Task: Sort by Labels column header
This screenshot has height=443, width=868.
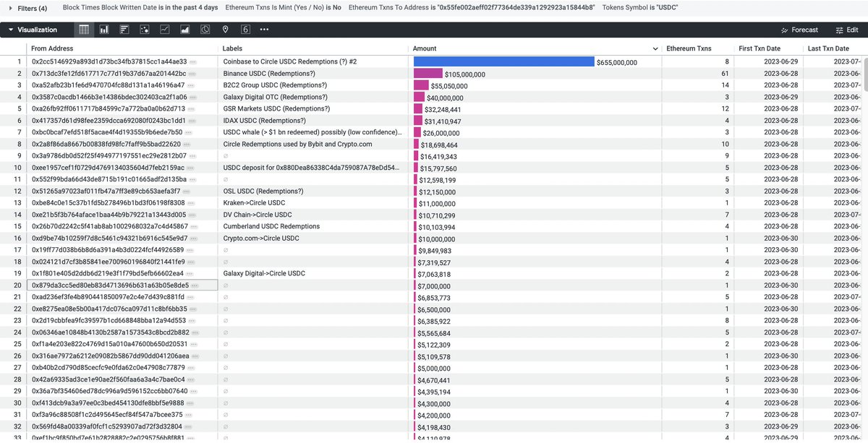Action: click(x=233, y=48)
